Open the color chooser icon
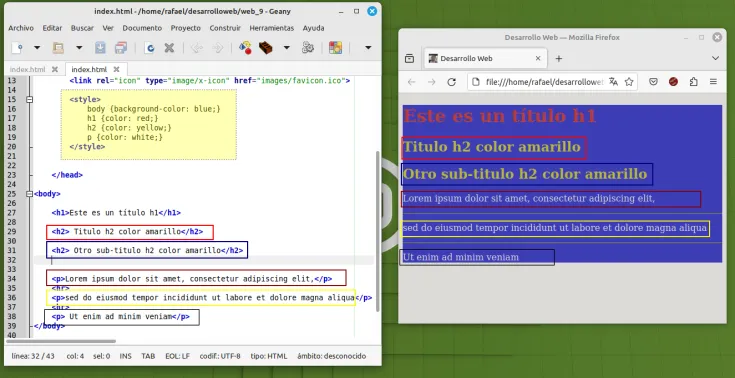This screenshot has width=735, height=378. pos(335,47)
